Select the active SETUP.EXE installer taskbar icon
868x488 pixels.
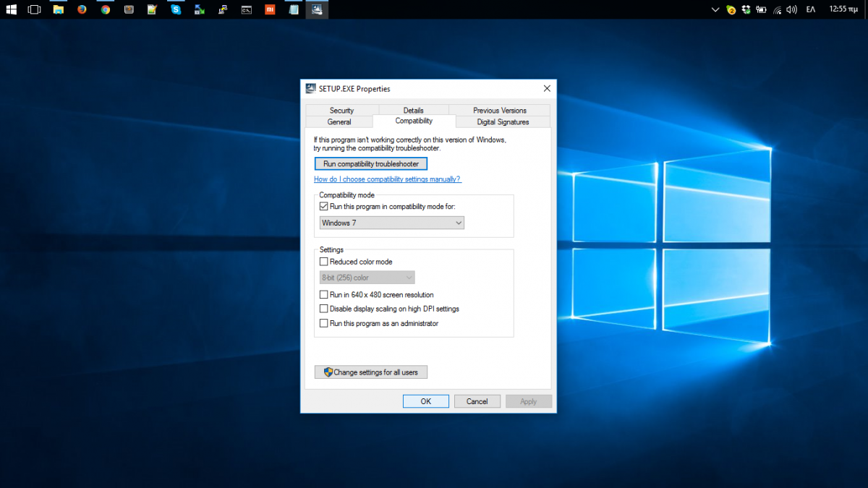[x=317, y=10]
